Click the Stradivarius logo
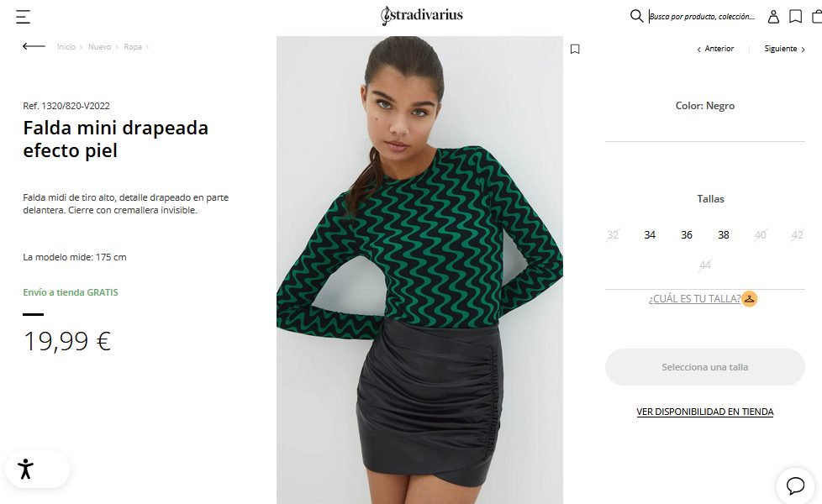This screenshot has height=504, width=822. point(422,16)
